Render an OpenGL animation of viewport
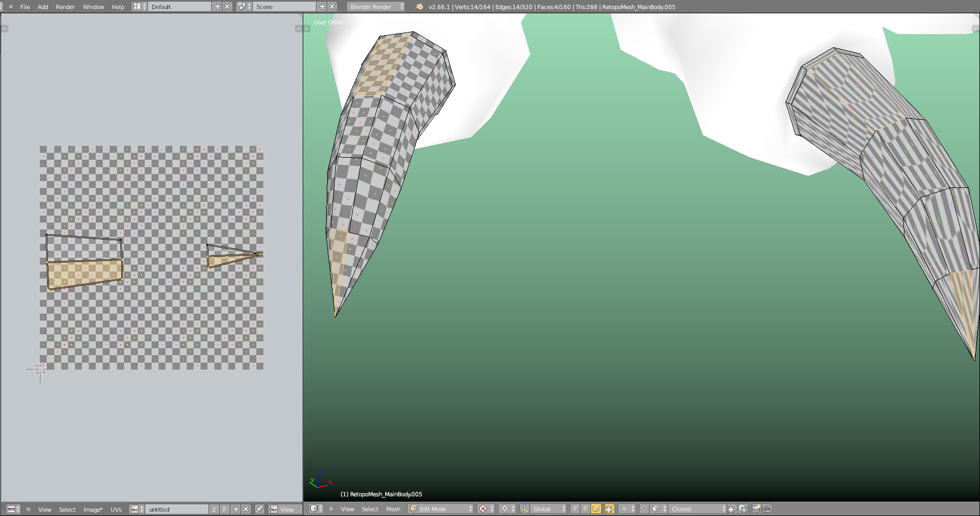 pyautogui.click(x=767, y=509)
